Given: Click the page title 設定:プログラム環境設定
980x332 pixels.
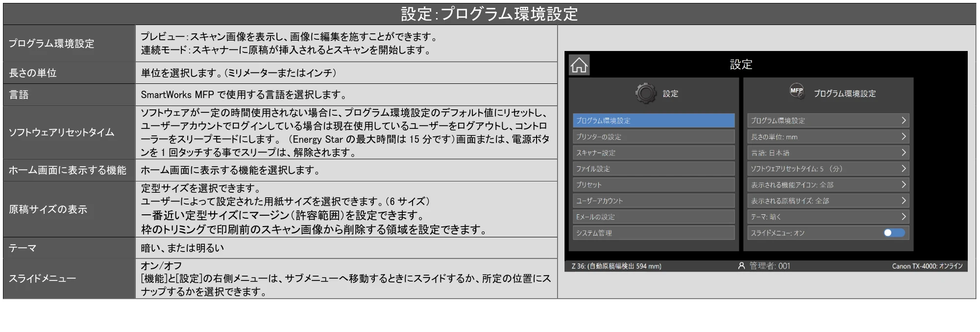Looking at the screenshot, I should pos(489,14).
